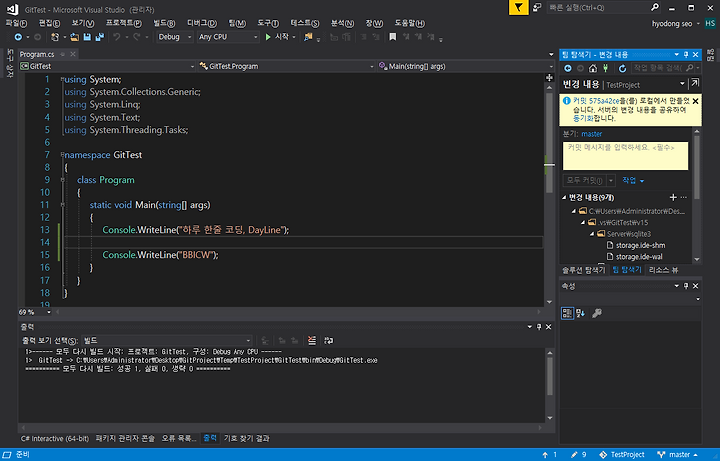Dismiss the yellow commit notification

point(695,101)
